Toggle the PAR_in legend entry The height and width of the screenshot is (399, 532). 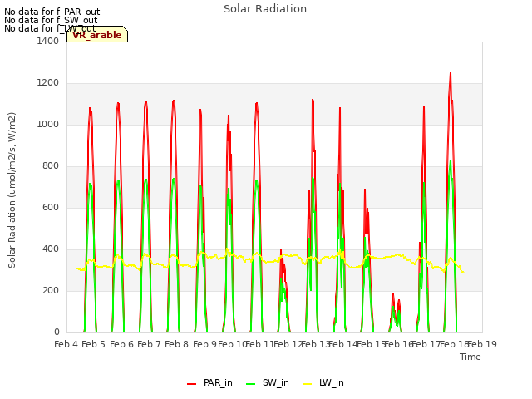209,383
